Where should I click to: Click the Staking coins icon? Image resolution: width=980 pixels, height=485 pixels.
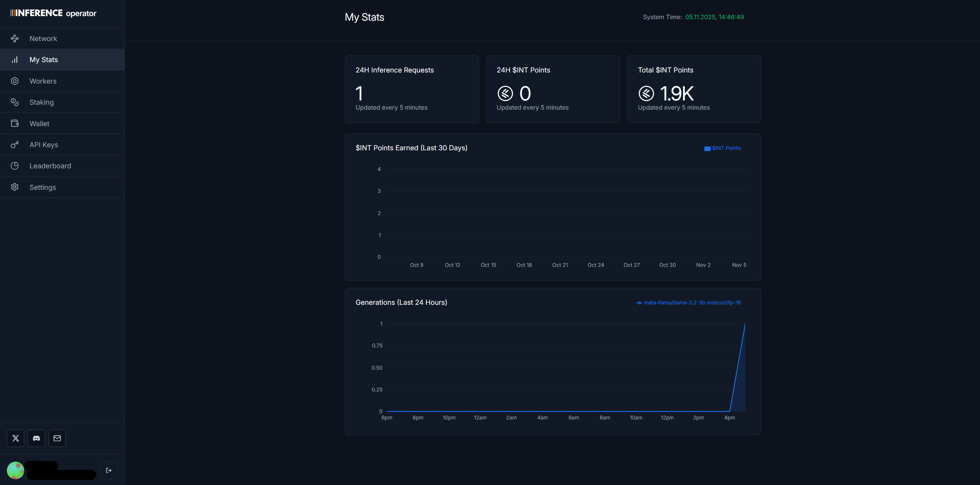point(15,102)
